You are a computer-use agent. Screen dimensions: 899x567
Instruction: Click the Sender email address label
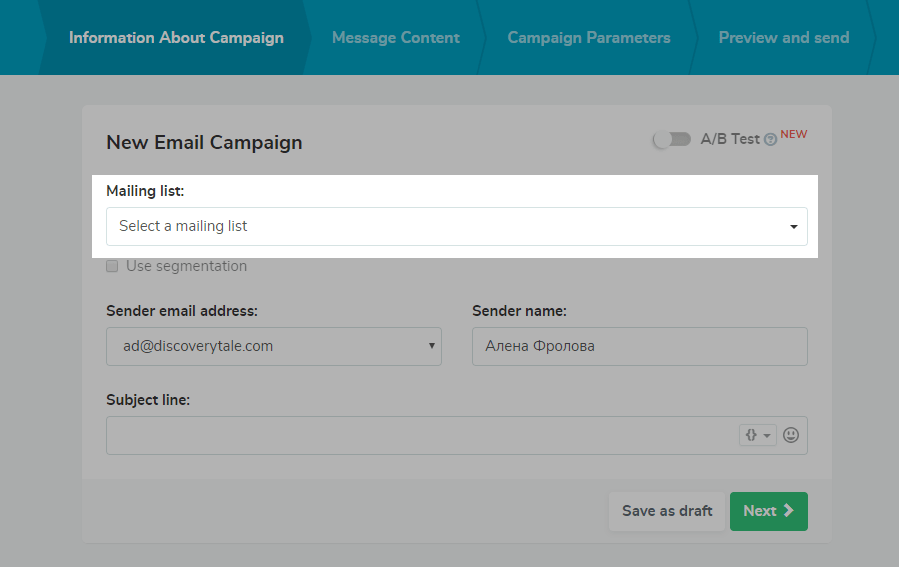coord(182,311)
